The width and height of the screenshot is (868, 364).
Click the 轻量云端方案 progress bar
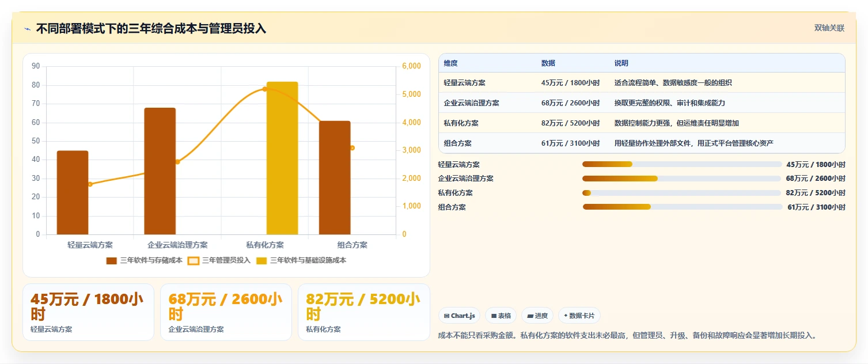pos(682,164)
